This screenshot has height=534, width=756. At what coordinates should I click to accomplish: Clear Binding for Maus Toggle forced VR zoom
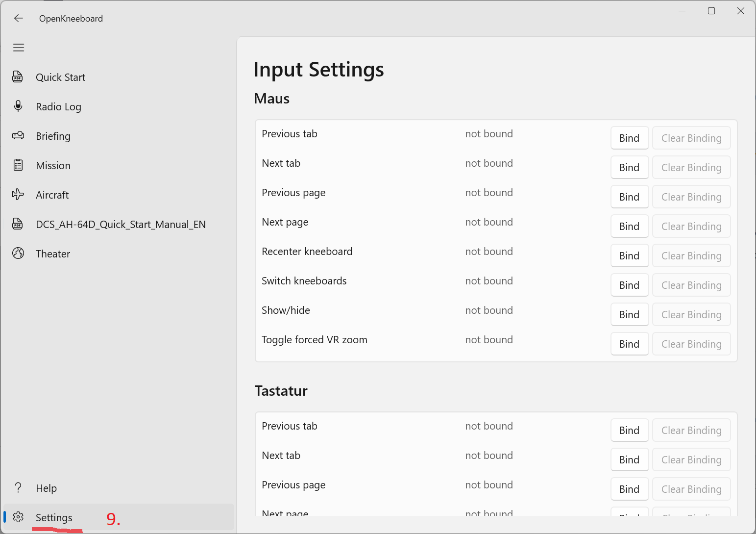[x=691, y=344]
